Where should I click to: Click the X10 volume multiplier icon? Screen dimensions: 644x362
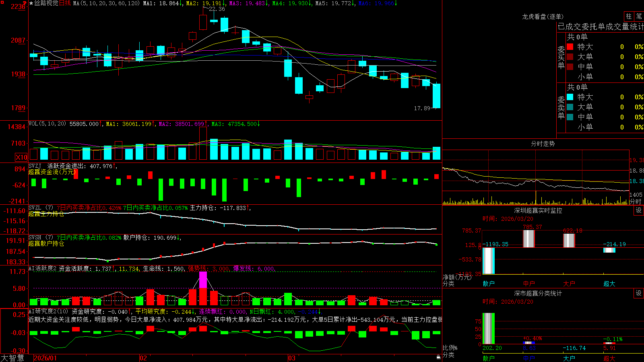tap(21, 157)
